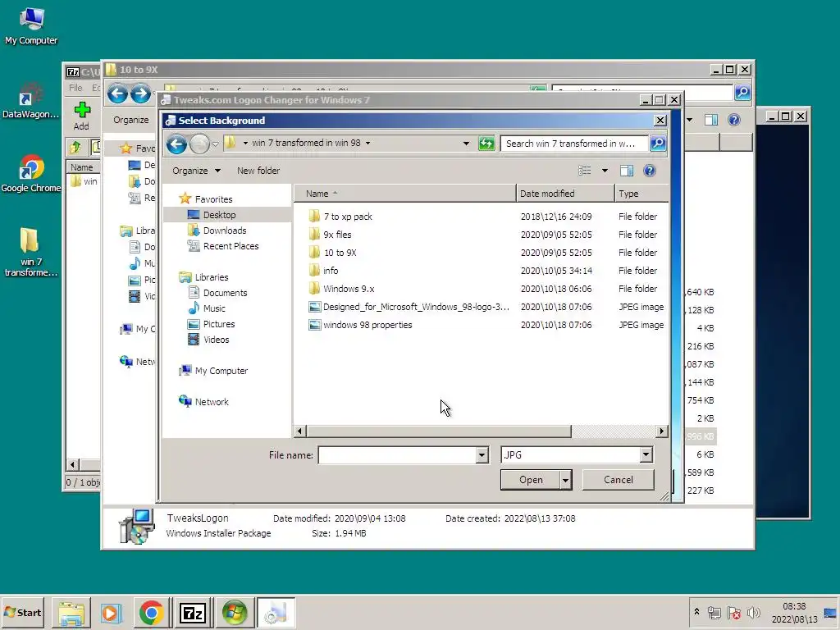Open Windows Media Player taskbar icon
840x630 pixels.
pyautogui.click(x=111, y=613)
